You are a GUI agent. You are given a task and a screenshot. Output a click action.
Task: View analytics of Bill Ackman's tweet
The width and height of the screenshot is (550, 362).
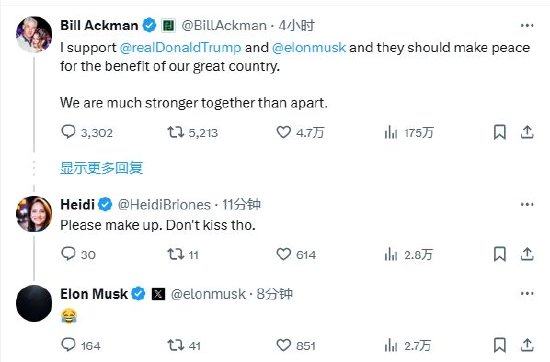391,133
